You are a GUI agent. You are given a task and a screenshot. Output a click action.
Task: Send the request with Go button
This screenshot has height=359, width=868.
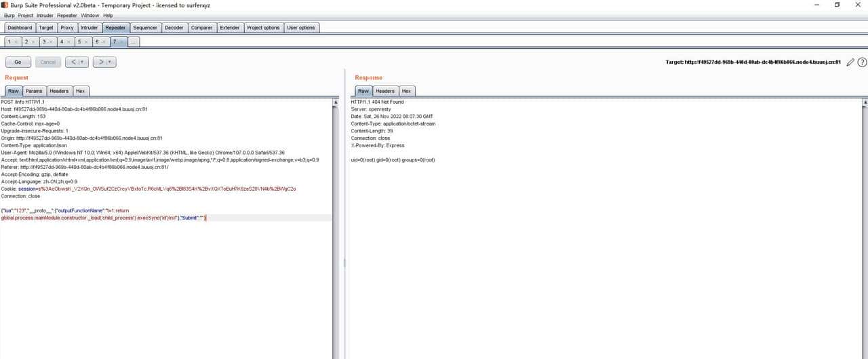(x=18, y=62)
